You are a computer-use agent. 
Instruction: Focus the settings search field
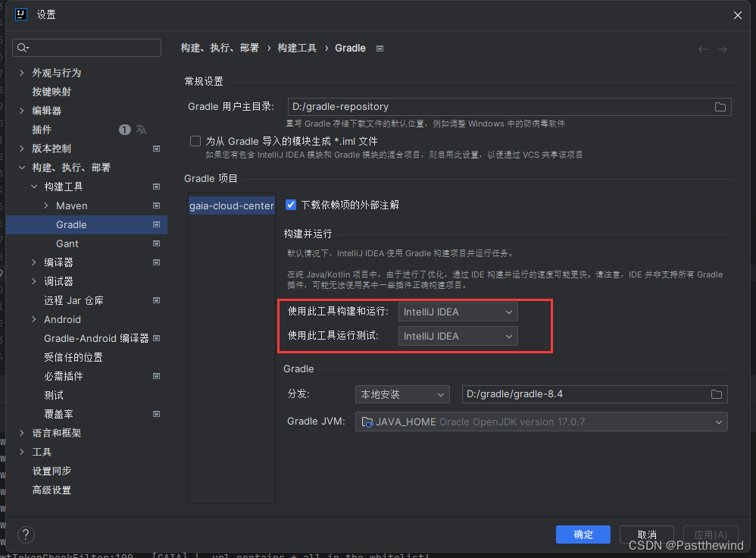pyautogui.click(x=87, y=48)
